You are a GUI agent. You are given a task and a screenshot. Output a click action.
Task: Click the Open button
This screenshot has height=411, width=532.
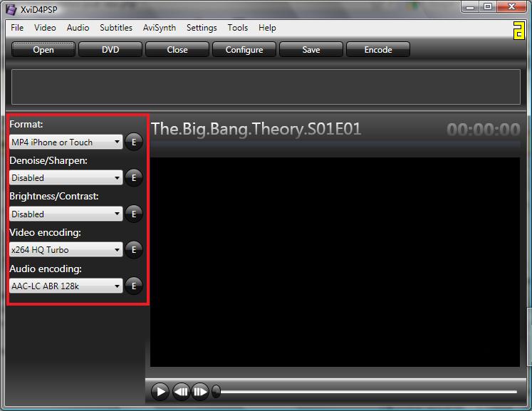coord(43,50)
